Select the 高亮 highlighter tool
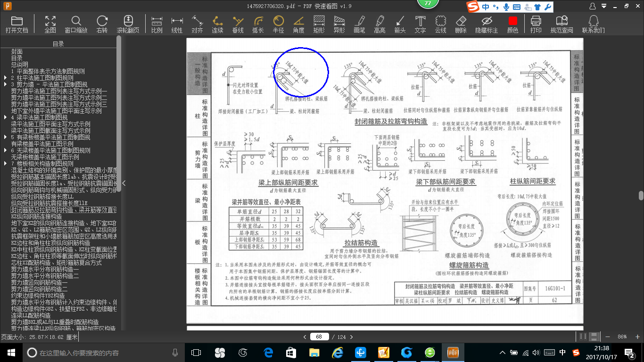 coord(380,24)
